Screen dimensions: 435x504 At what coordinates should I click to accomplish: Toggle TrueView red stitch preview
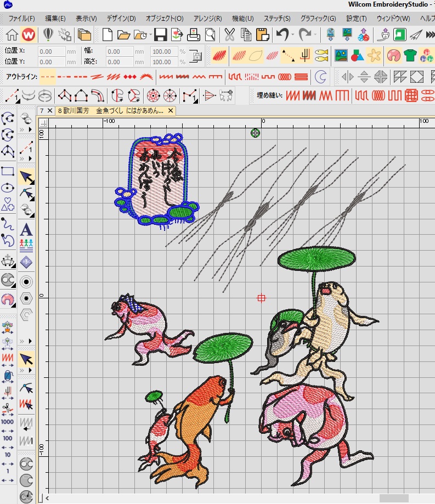coord(219,56)
